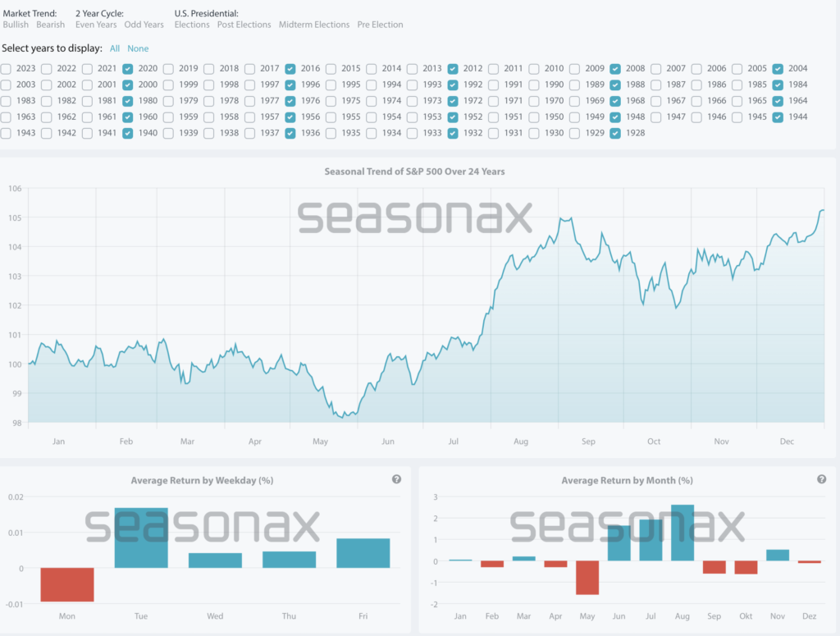This screenshot has height=636, width=840.
Task: Choose the presidential Elections filter
Action: coord(192,25)
